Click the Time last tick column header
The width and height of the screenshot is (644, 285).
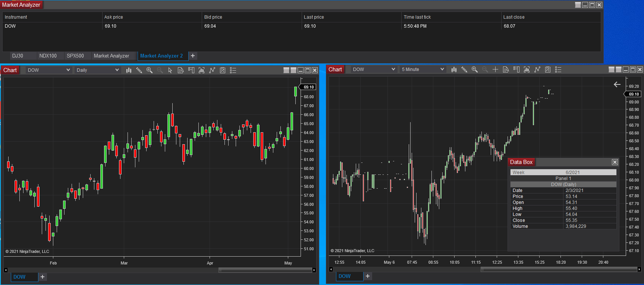click(451, 17)
